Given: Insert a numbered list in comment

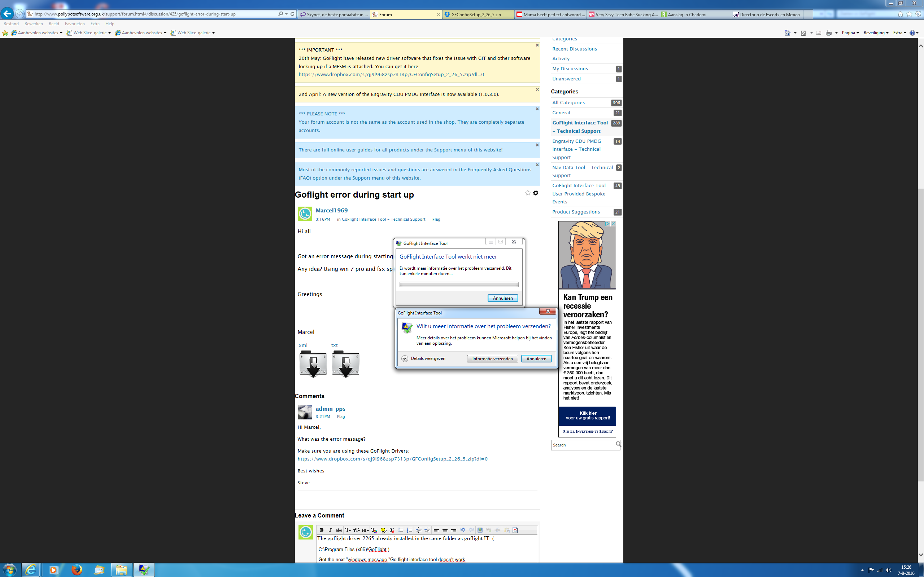Looking at the screenshot, I should point(409,530).
